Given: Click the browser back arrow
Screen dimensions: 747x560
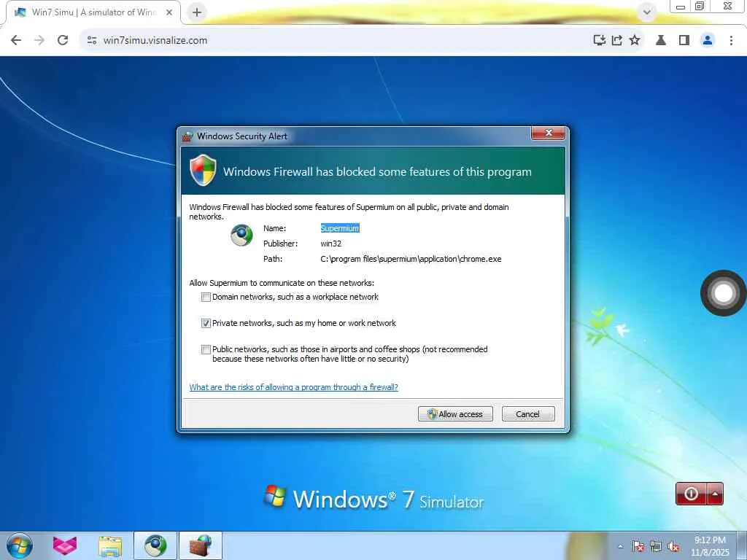Looking at the screenshot, I should [16, 40].
